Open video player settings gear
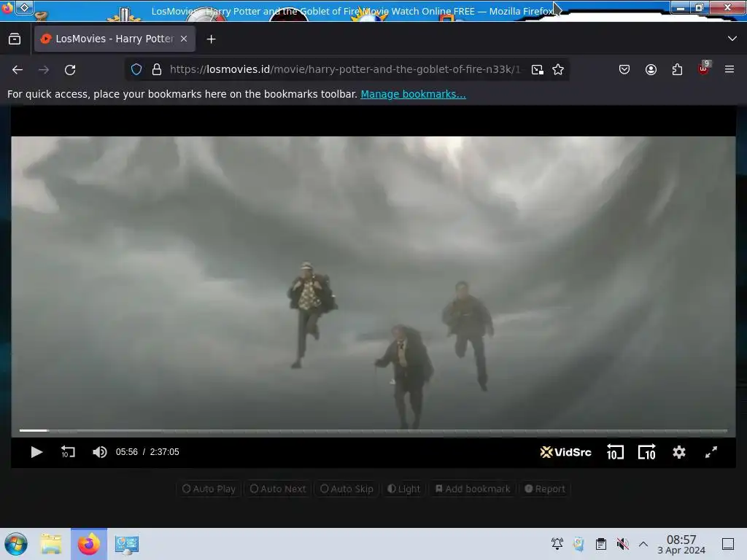The width and height of the screenshot is (747, 560). coord(679,452)
